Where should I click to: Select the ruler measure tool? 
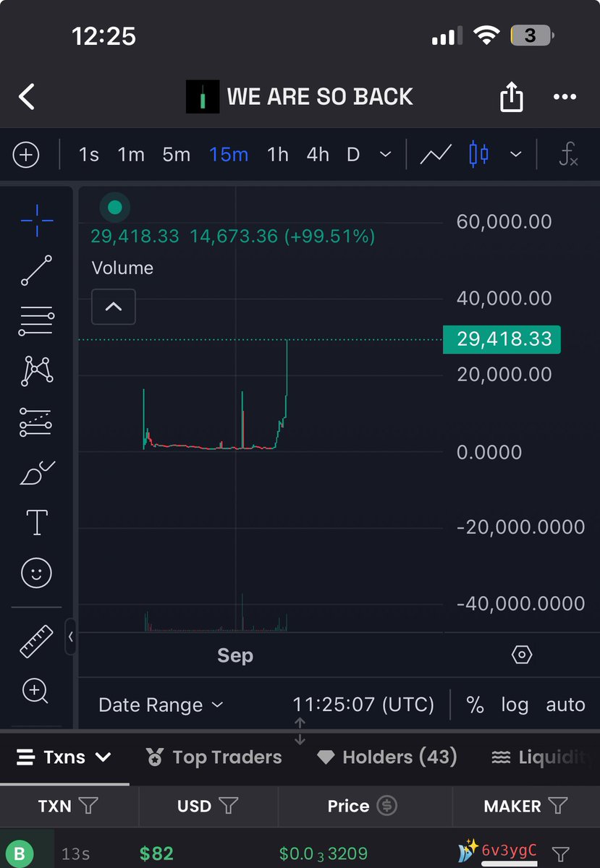click(36, 642)
